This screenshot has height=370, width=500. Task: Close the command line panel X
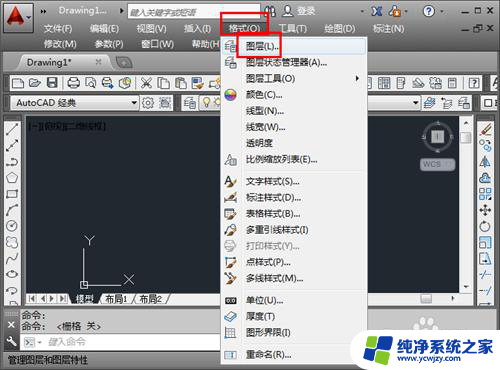click(11, 325)
